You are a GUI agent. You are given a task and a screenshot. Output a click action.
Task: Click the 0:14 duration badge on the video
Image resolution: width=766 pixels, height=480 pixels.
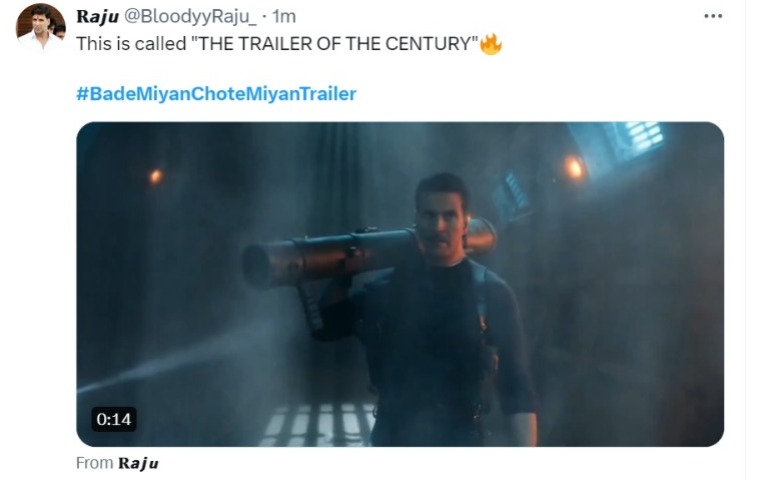114,419
